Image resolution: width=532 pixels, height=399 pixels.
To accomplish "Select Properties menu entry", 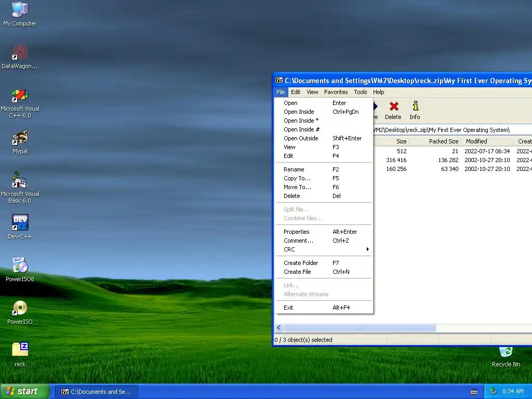I will 324,232.
